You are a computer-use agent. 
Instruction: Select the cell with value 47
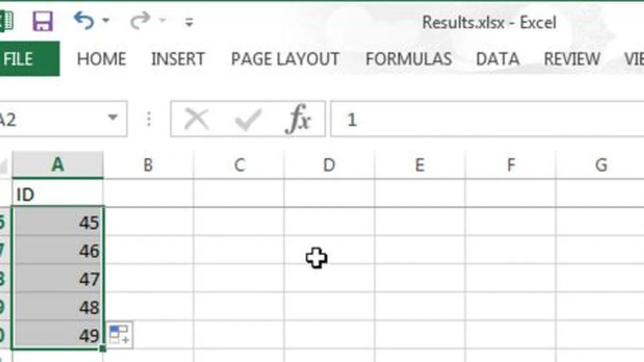(x=57, y=278)
